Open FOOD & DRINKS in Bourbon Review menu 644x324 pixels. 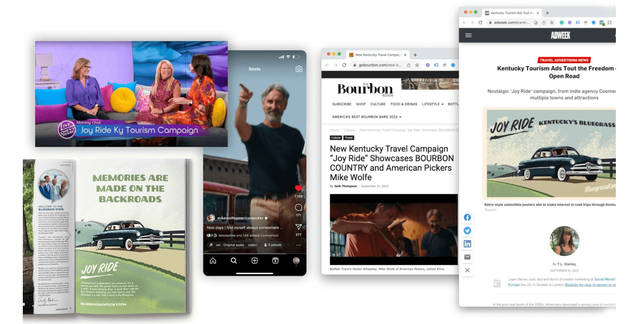point(404,104)
